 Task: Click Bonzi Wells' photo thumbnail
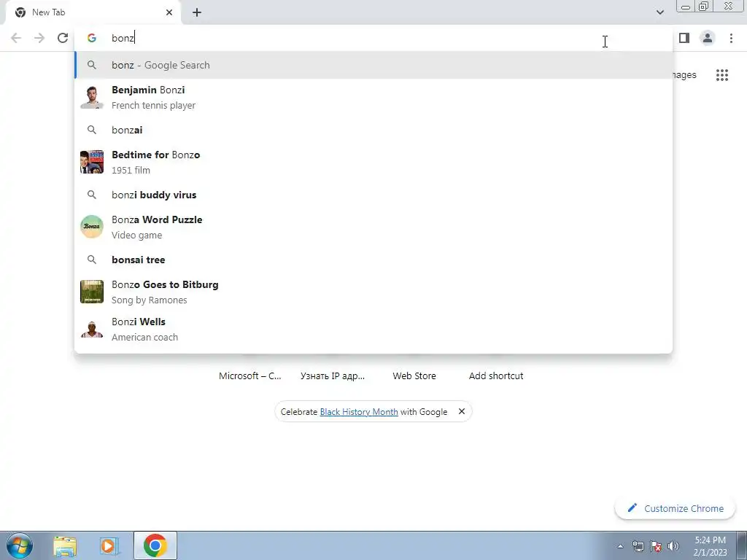[91, 329]
